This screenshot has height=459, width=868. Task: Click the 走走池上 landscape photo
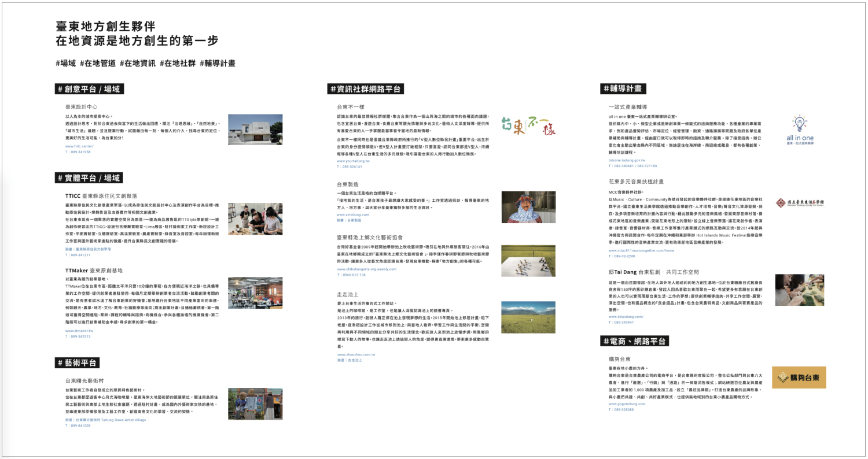(528, 317)
